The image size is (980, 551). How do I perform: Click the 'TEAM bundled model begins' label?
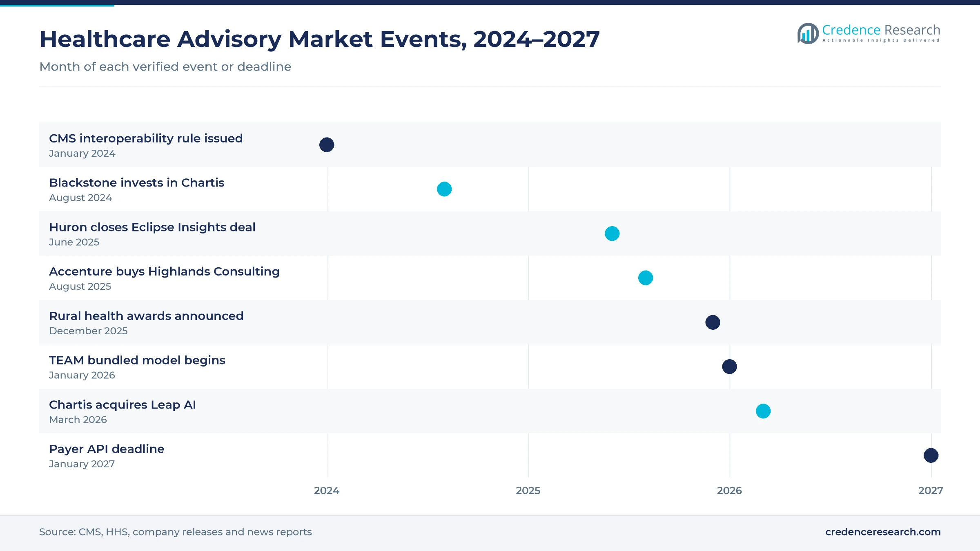pos(137,360)
